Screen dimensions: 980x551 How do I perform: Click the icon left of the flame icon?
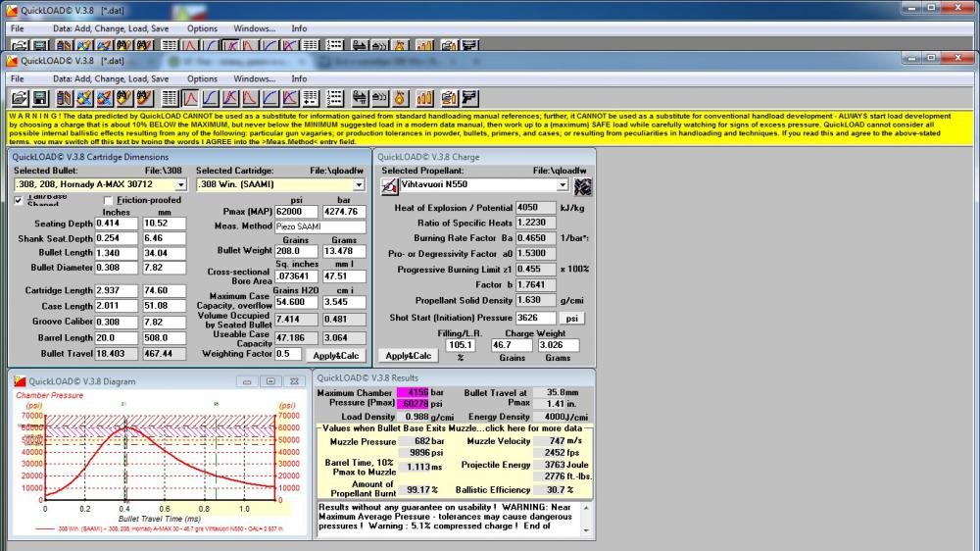tap(380, 98)
